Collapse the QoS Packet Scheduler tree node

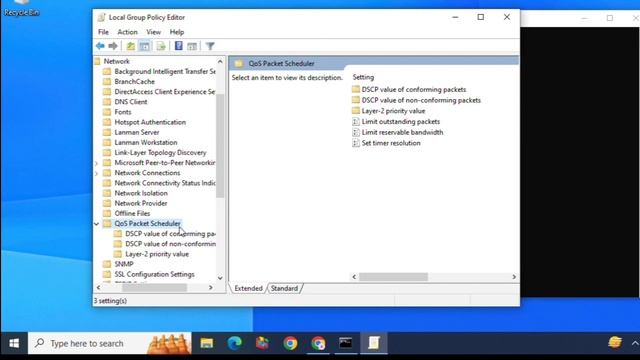[x=97, y=224]
